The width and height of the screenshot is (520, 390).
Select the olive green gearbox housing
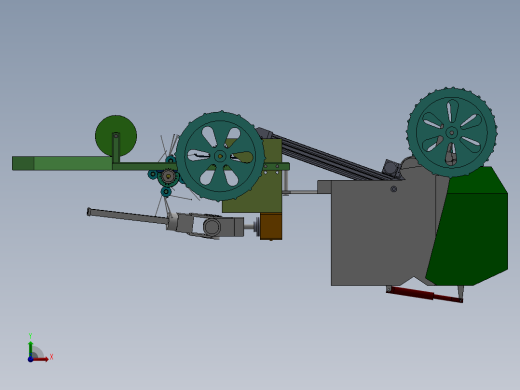click(253, 176)
